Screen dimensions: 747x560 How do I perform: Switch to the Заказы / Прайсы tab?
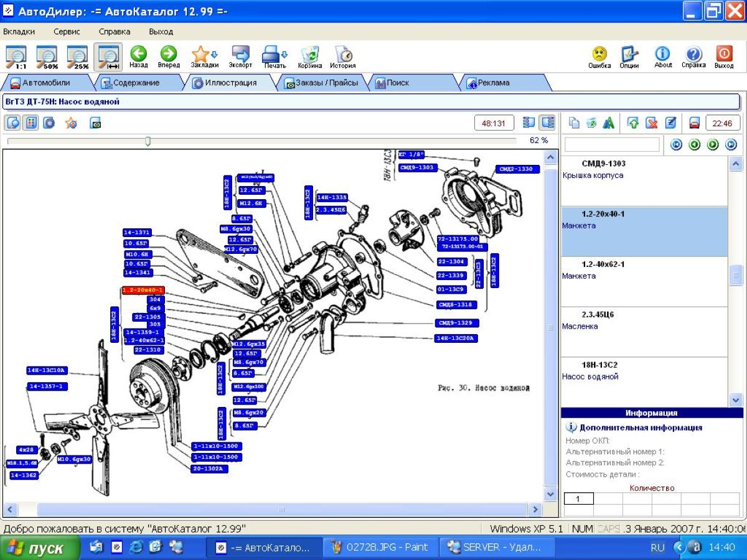coord(321,83)
